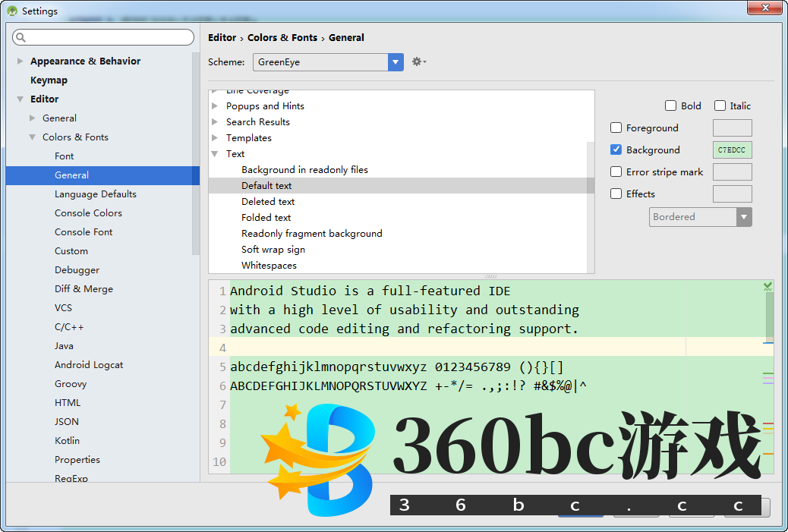Open Console Font settings
This screenshot has height=532, width=788.
click(x=84, y=232)
